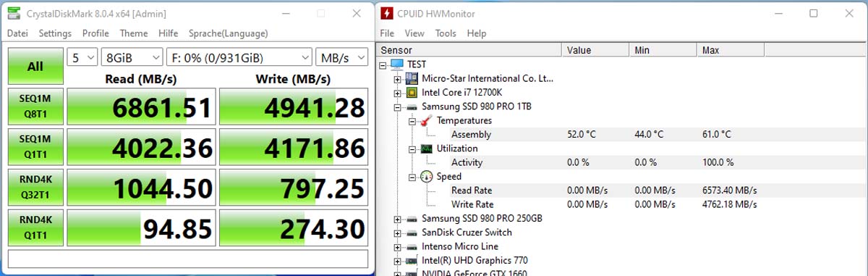868x276 pixels.
Task: Collapse the Samsung SSD 980 PRO 1TB node
Action: 397,106
